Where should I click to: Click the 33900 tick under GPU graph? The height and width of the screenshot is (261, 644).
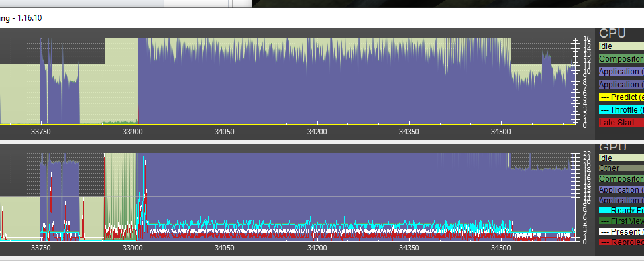point(133,248)
